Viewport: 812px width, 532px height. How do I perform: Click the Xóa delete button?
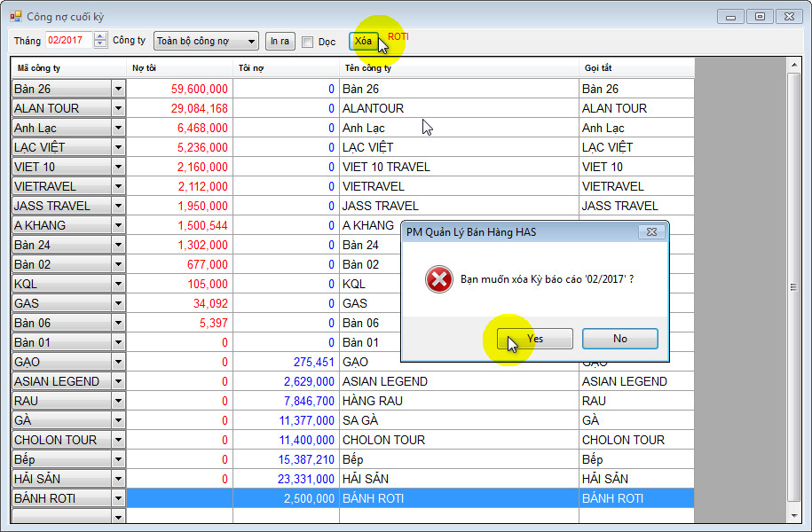pos(364,41)
